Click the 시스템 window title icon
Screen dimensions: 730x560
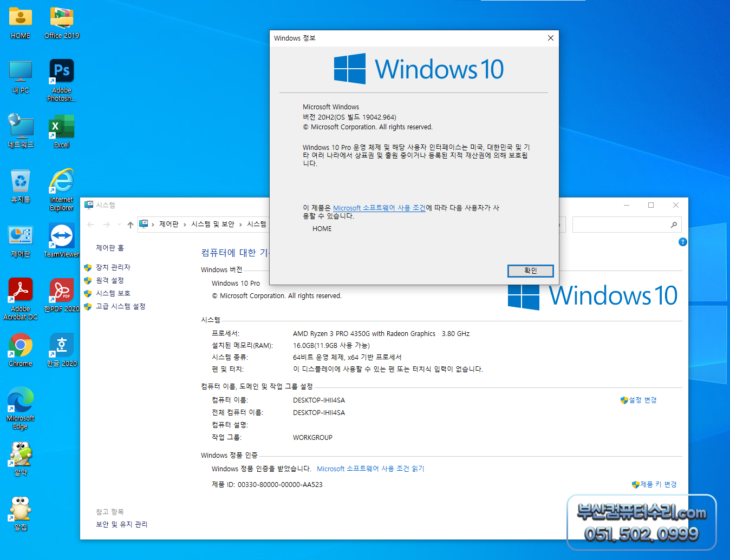tap(89, 205)
